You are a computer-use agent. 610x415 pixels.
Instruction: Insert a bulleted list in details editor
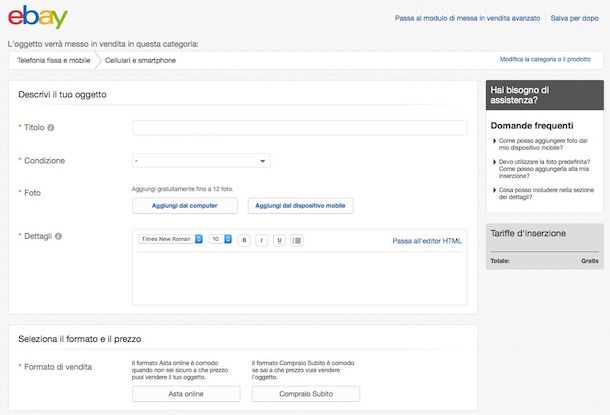point(297,240)
